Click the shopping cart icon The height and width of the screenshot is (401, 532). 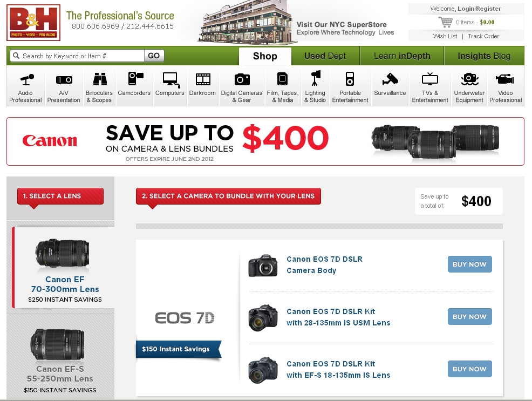(x=446, y=22)
